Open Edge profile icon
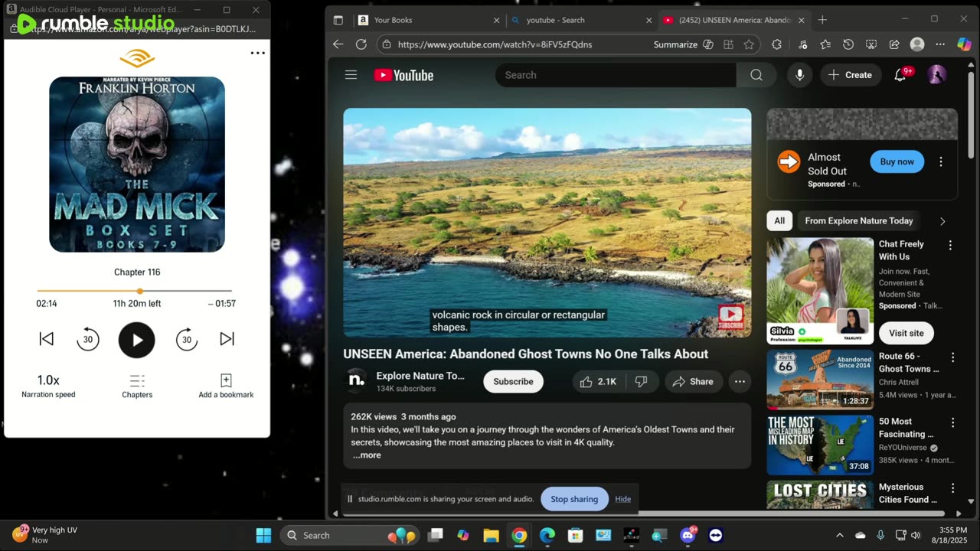Image resolution: width=980 pixels, height=551 pixels. pos(917,44)
